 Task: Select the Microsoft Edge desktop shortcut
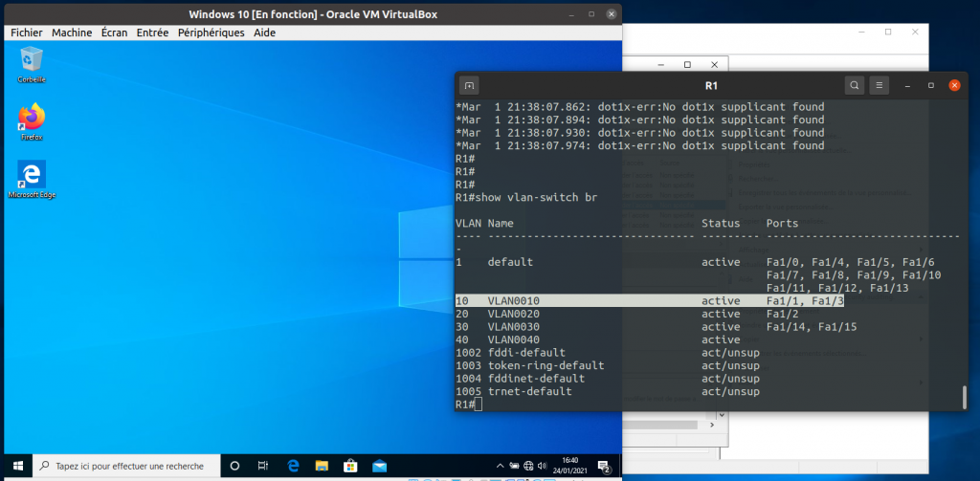[32, 179]
